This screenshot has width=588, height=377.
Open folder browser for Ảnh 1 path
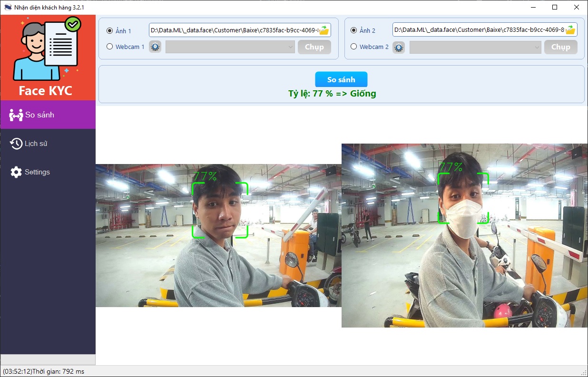pyautogui.click(x=324, y=30)
